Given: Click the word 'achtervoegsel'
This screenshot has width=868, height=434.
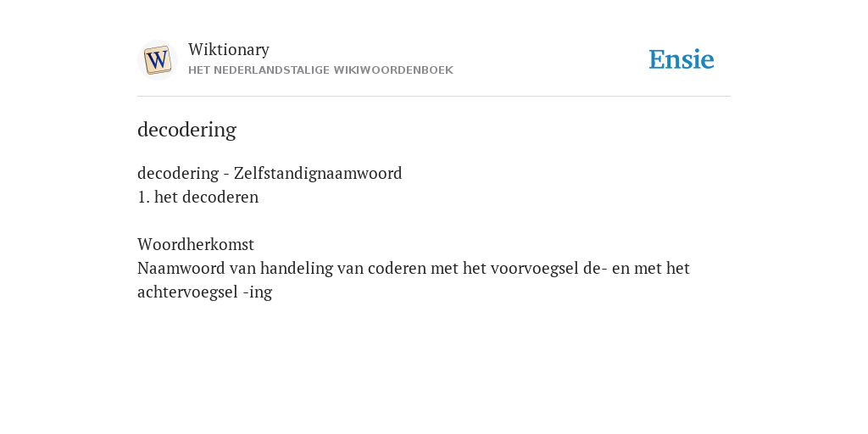Looking at the screenshot, I should pyautogui.click(x=187, y=292).
